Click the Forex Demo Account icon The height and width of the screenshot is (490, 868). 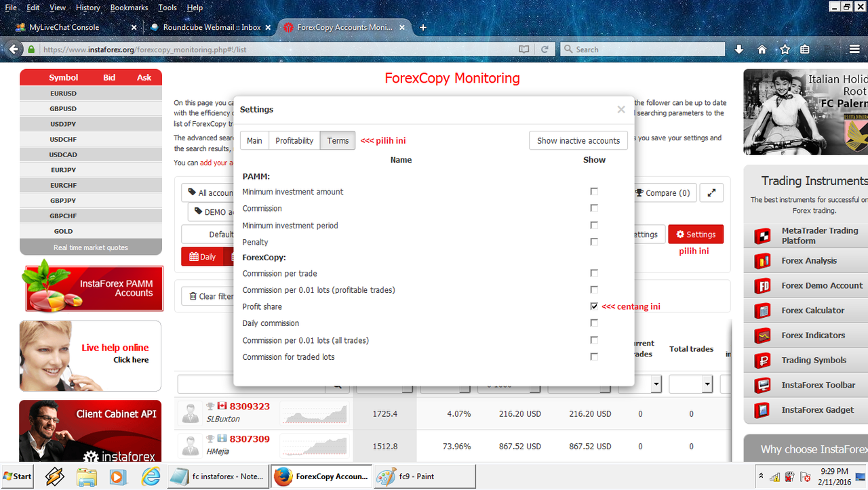763,285
